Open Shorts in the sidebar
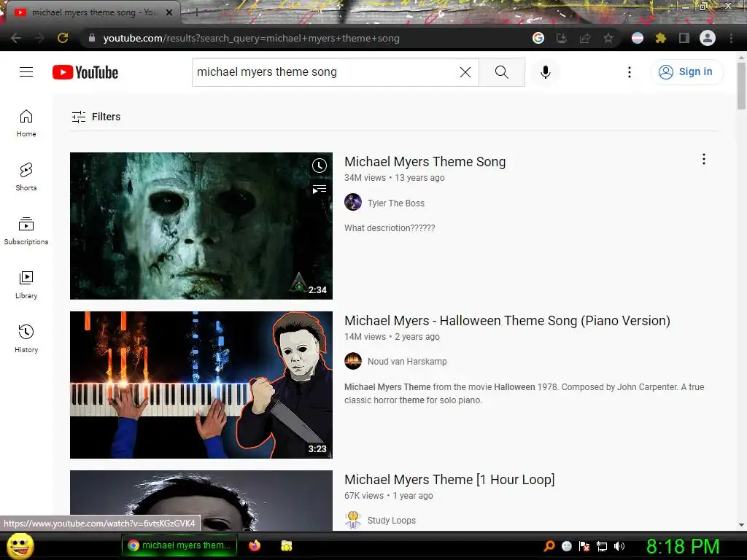 pos(26,176)
